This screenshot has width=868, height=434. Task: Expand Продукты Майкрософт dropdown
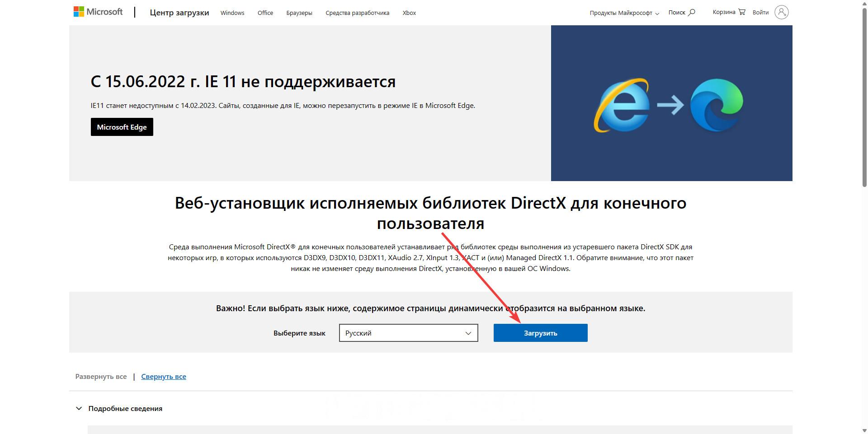(624, 13)
